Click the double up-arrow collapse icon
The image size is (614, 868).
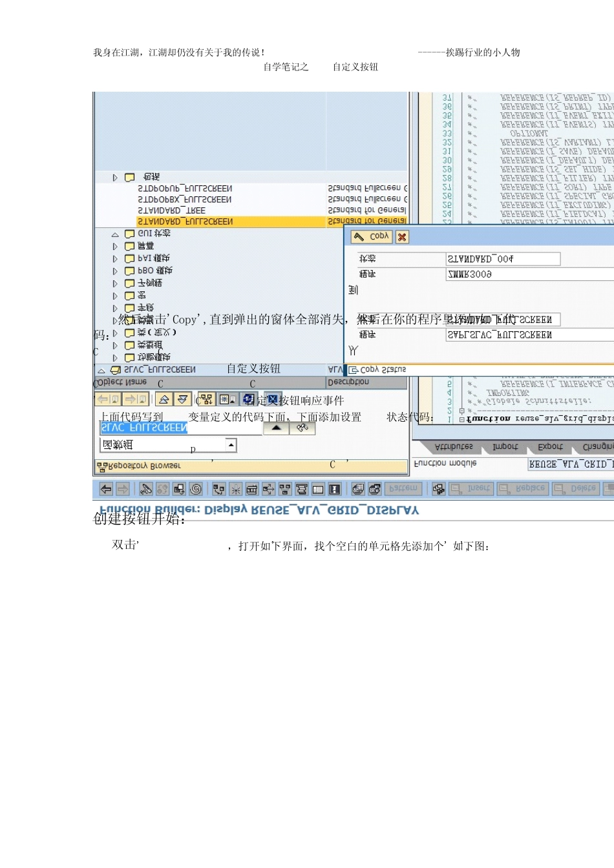164,399
